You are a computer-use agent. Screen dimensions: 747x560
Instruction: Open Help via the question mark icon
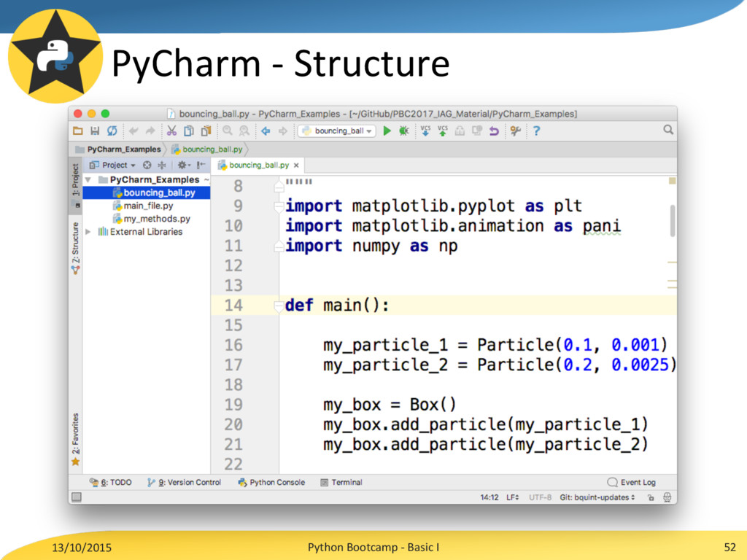(x=536, y=131)
